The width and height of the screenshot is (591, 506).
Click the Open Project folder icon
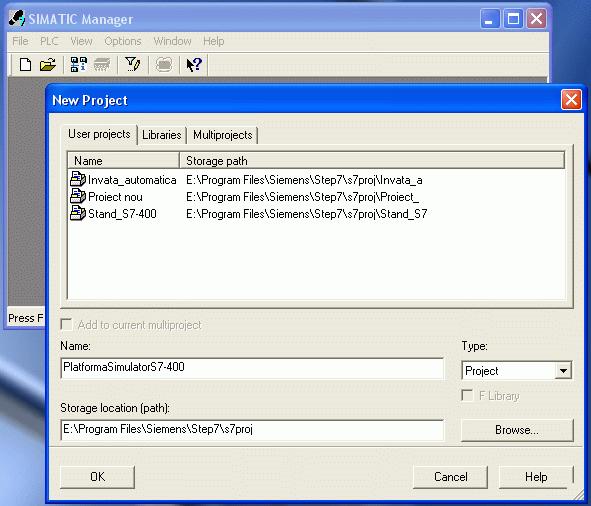point(48,65)
